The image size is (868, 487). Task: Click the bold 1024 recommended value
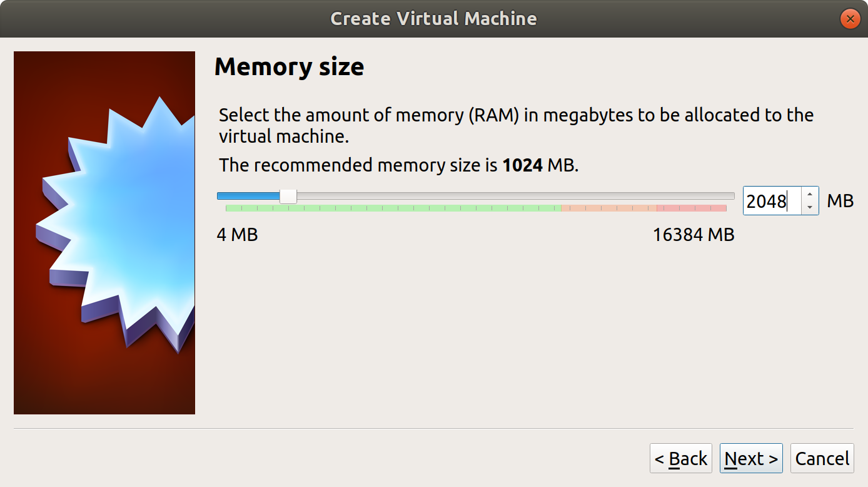[x=522, y=165]
